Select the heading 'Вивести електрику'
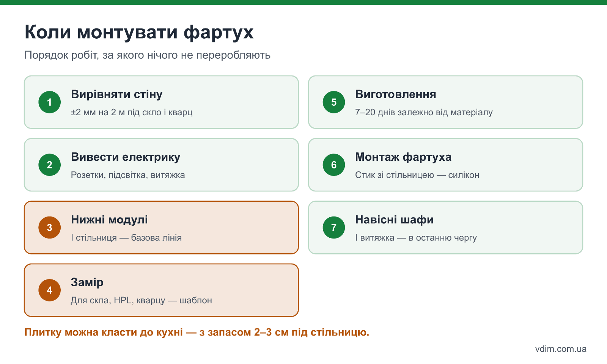Viewport: 607px width, 364px height. pyautogui.click(x=126, y=157)
